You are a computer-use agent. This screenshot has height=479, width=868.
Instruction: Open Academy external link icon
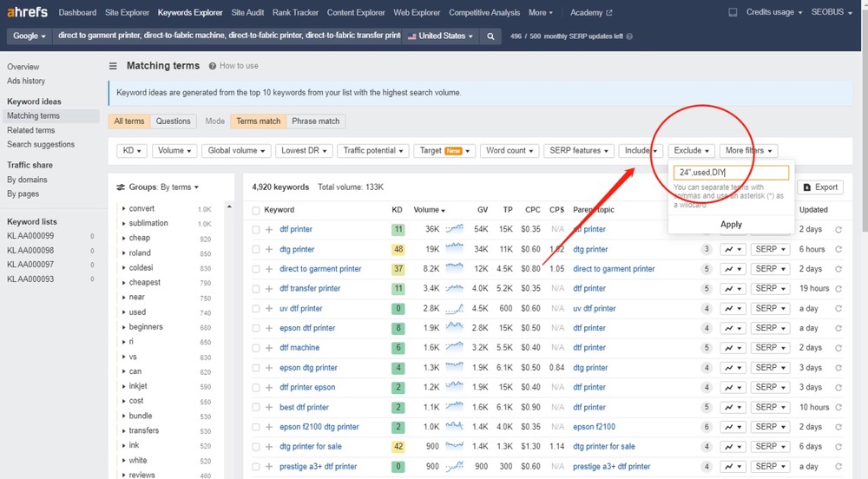pos(609,13)
